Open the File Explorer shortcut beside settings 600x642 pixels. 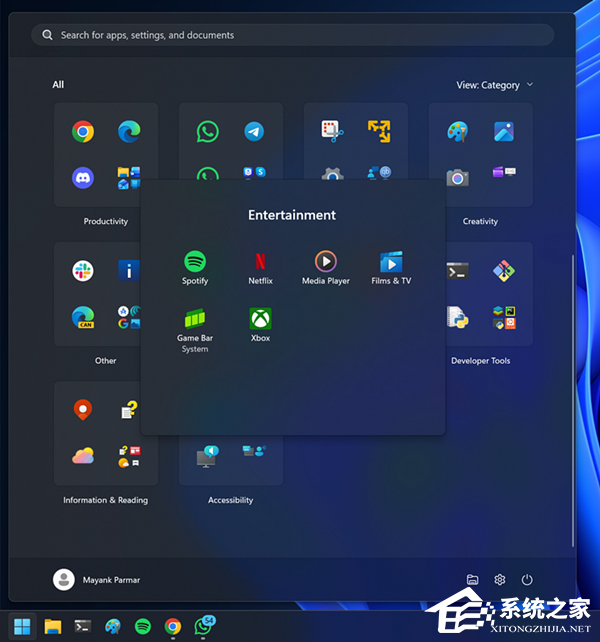(472, 580)
